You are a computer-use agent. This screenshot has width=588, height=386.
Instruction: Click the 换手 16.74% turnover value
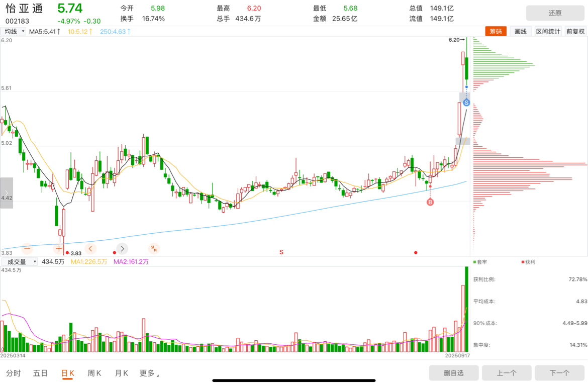(x=153, y=19)
